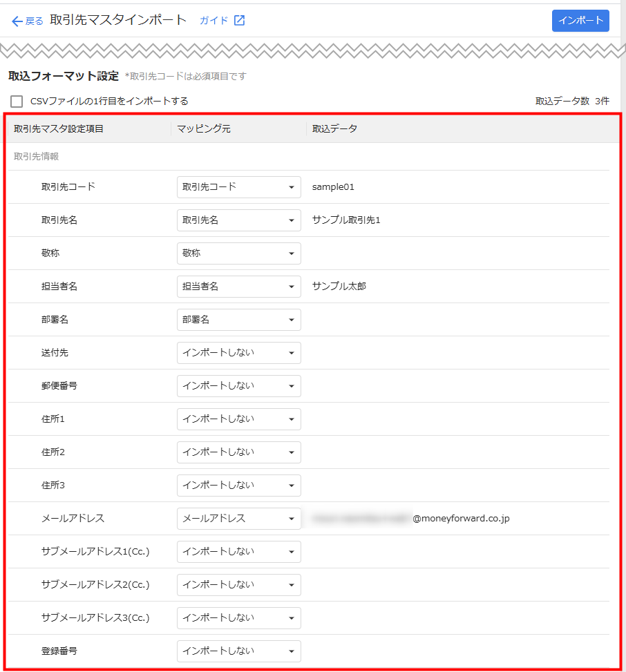Open the 住所3 mapping dropdown
Viewport: 626px width, 672px height.
tap(238, 486)
